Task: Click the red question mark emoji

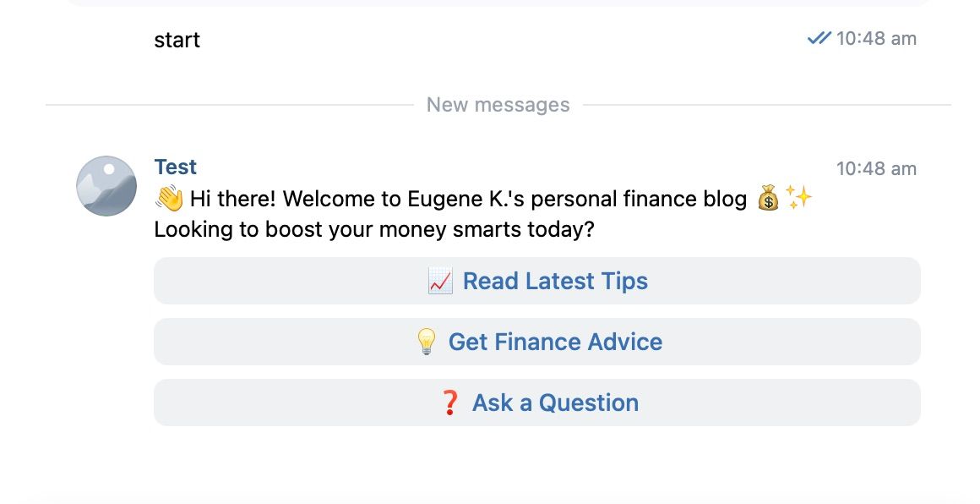Action: click(x=450, y=403)
